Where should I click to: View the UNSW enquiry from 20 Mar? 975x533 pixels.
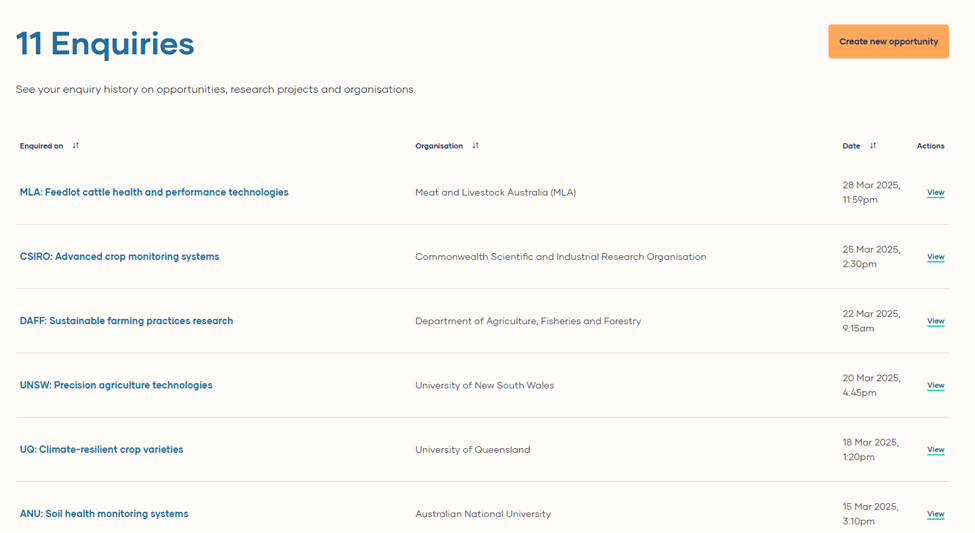pyautogui.click(x=935, y=385)
